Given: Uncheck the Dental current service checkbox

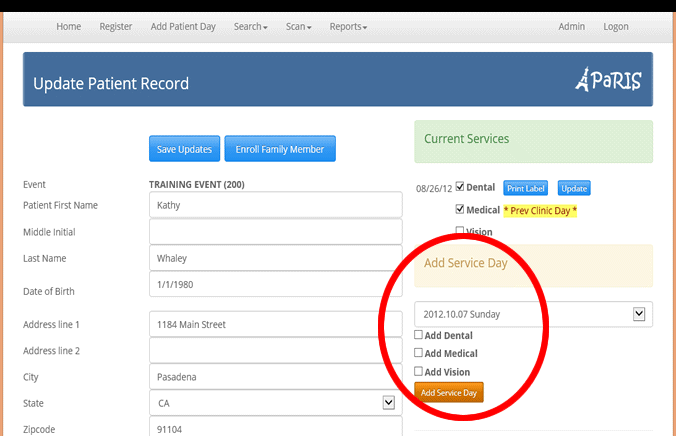Looking at the screenshot, I should pos(460,187).
